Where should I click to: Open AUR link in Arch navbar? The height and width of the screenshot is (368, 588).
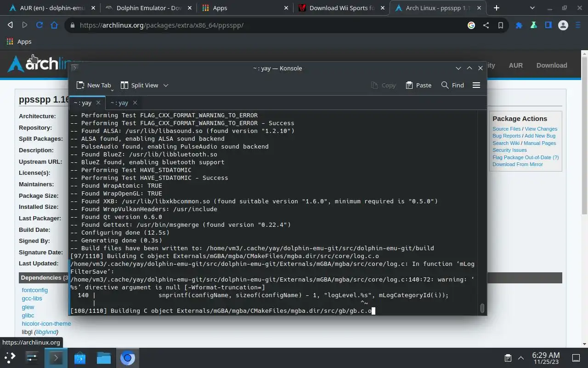(515, 65)
